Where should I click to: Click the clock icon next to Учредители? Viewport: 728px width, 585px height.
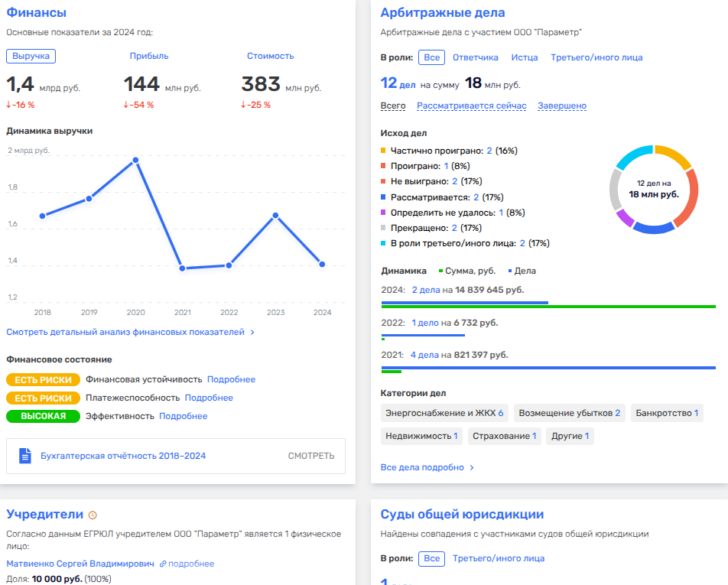pyautogui.click(x=93, y=515)
